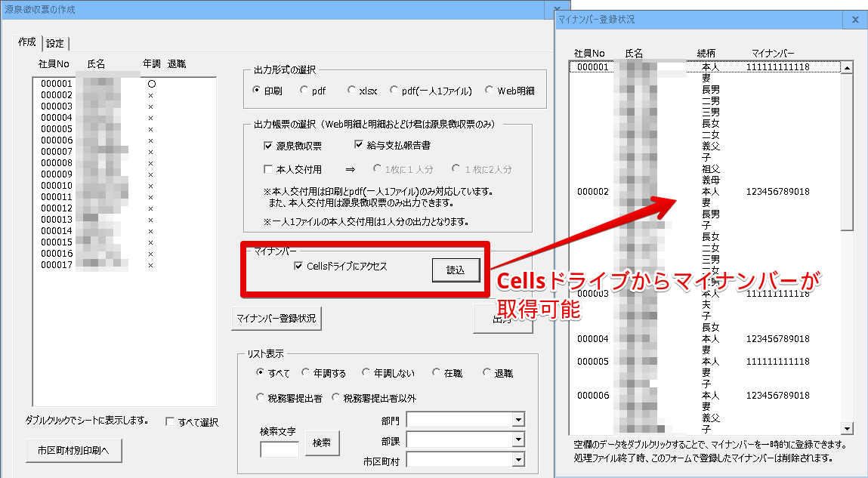Image resolution: width=868 pixels, height=478 pixels.
Task: Select employee 000005 row in left list
Action: pyautogui.click(x=124, y=129)
